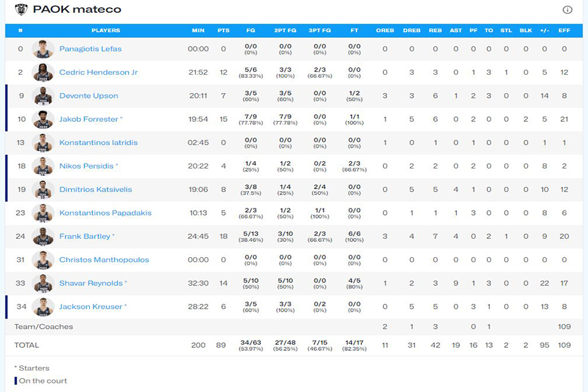Open Cedric Henderson Jr player link
The height and width of the screenshot is (392, 588).
99,72
